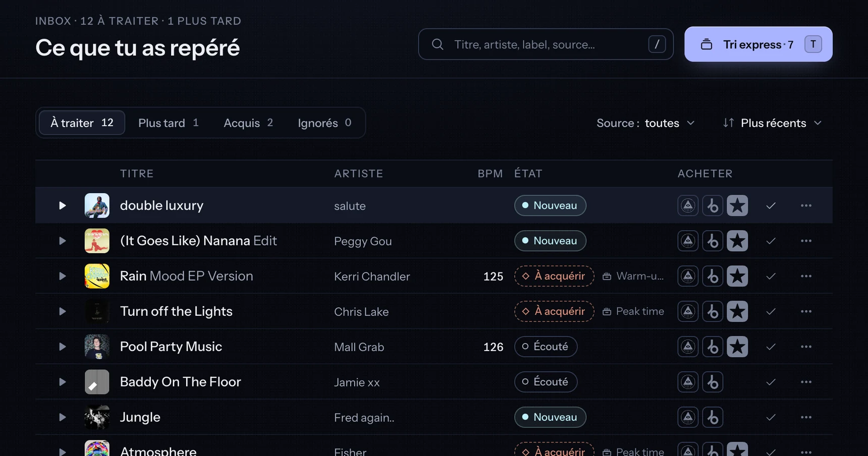This screenshot has height=456, width=868.
Task: Expand the Plus récents sort dropdown
Action: pyautogui.click(x=772, y=123)
